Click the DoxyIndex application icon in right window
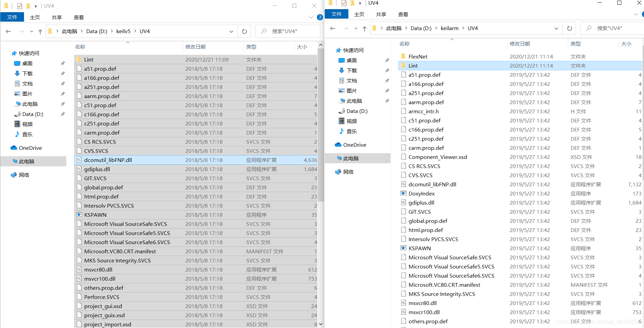Viewport: 644px width, 328px height. 404,193
